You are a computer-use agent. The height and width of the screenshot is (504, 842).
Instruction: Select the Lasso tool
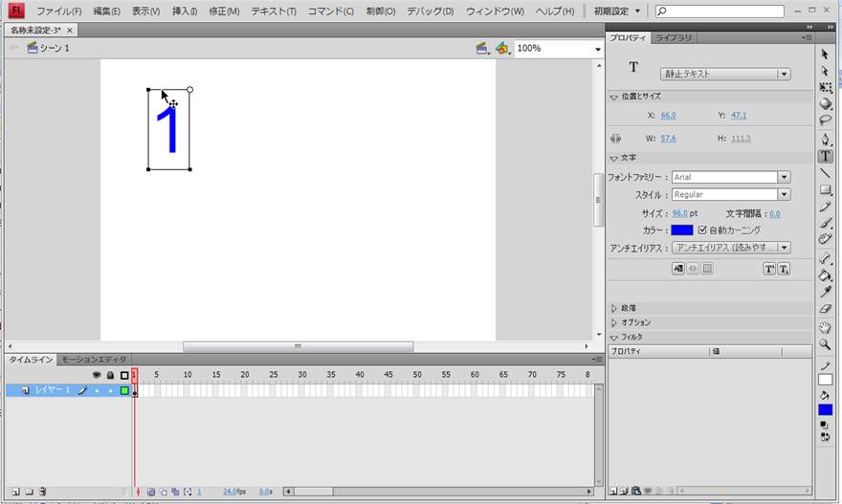pyautogui.click(x=825, y=121)
